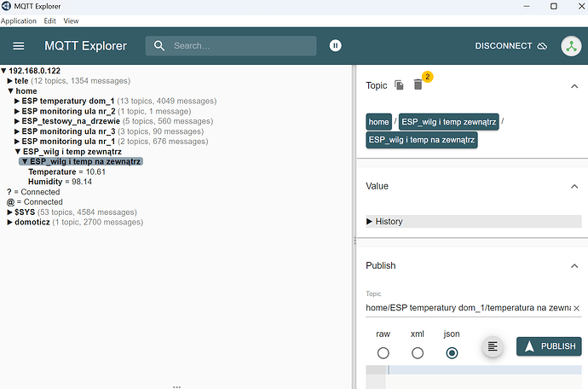Expand ESP monitoring ula nr_1 node
Image resolution: width=588 pixels, height=389 pixels.
17,142
